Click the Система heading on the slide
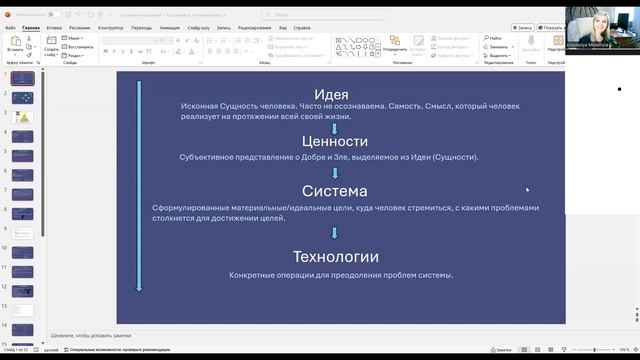 click(x=334, y=191)
